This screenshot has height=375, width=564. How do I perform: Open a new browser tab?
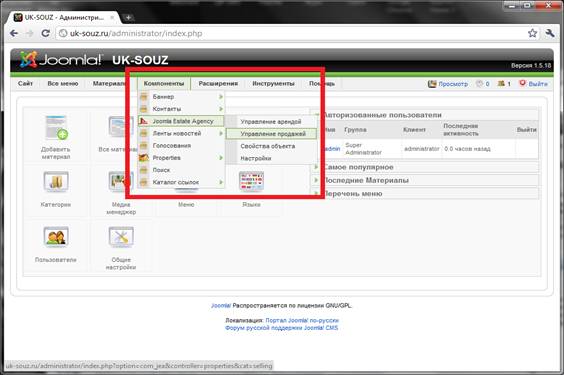[128, 17]
